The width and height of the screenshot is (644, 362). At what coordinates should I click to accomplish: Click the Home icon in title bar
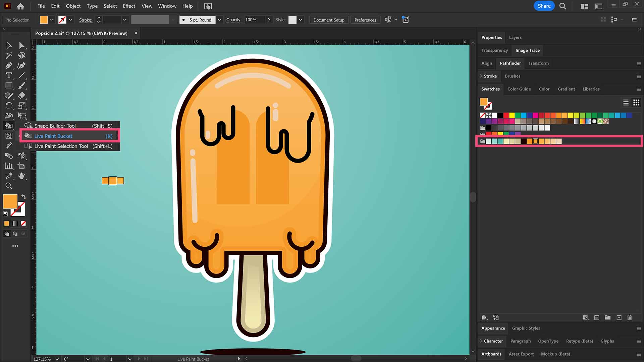pyautogui.click(x=20, y=6)
